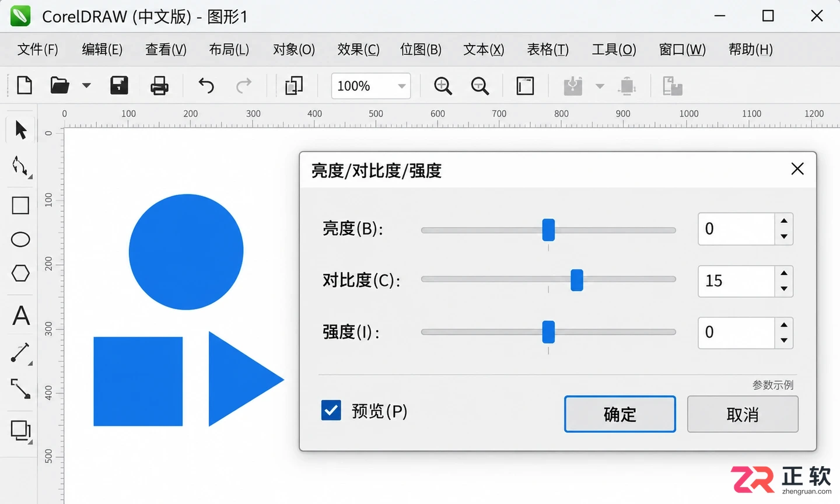Select the Text tool
The image size is (840, 504).
coord(21,316)
